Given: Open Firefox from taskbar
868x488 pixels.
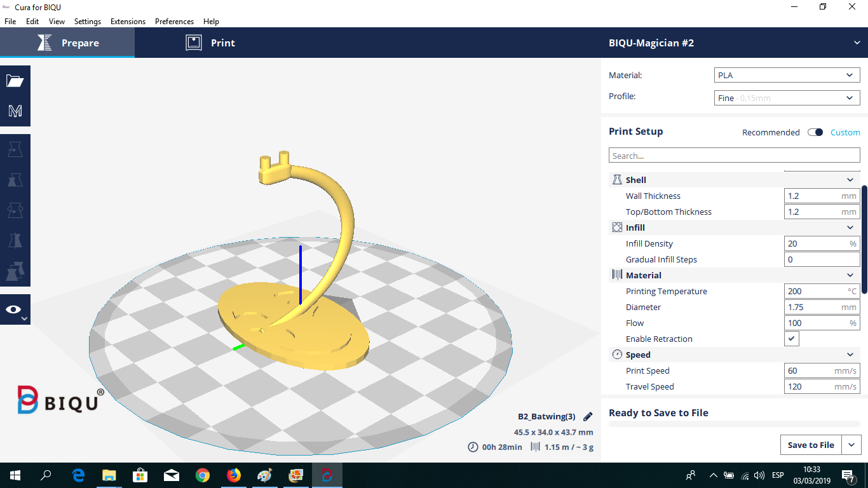Looking at the screenshot, I should coord(234,475).
